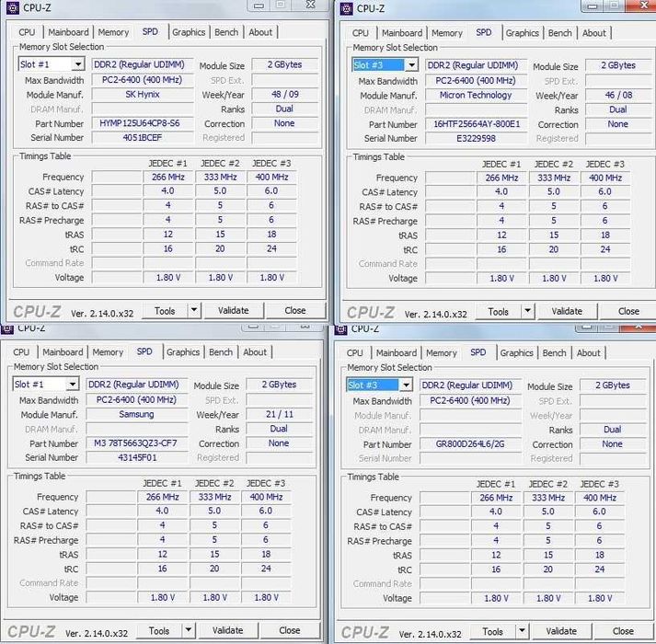
Task: Minimize the SK Hynix CPU-Z window
Action: pos(259,6)
